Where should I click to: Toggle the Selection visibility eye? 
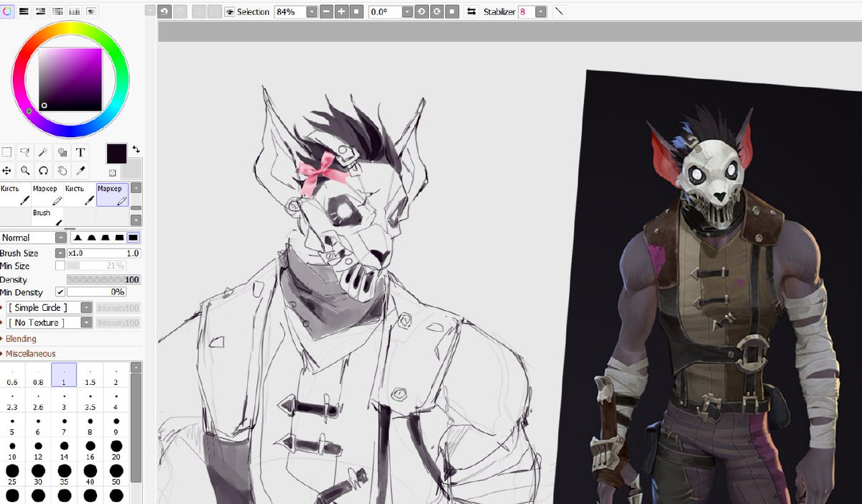(x=229, y=12)
